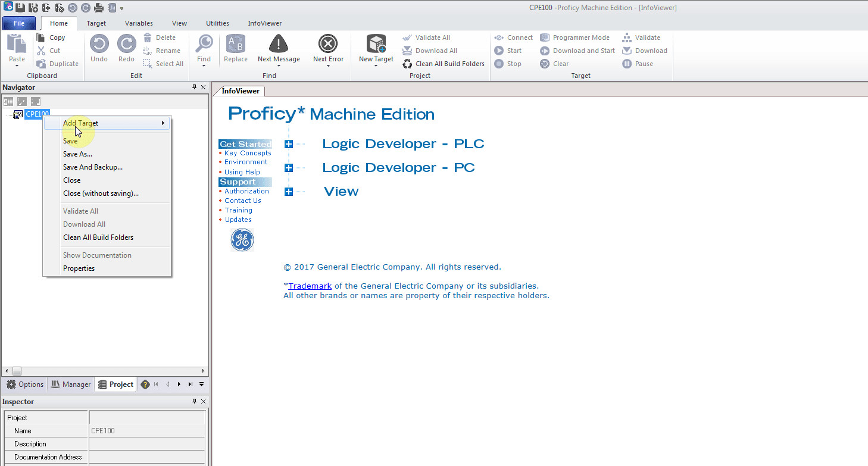Choose Properties in context menu

tap(107, 268)
